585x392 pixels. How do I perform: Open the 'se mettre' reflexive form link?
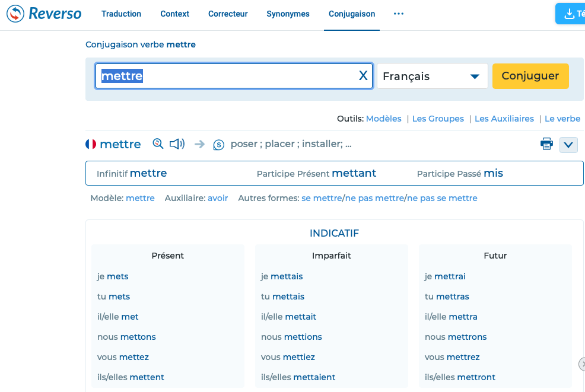(322, 198)
